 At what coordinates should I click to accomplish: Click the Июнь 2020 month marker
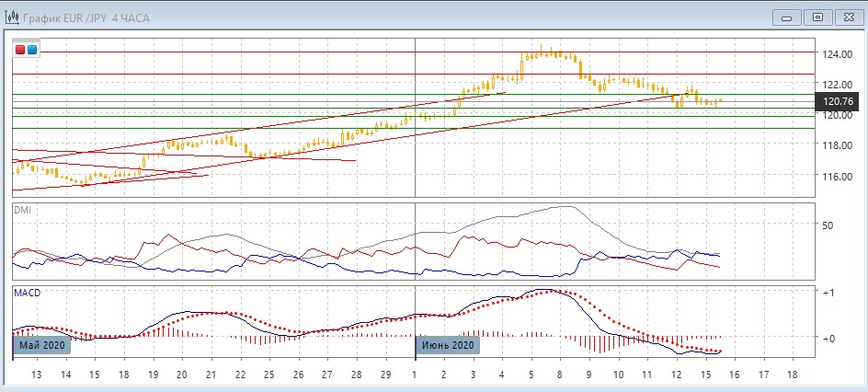point(448,345)
